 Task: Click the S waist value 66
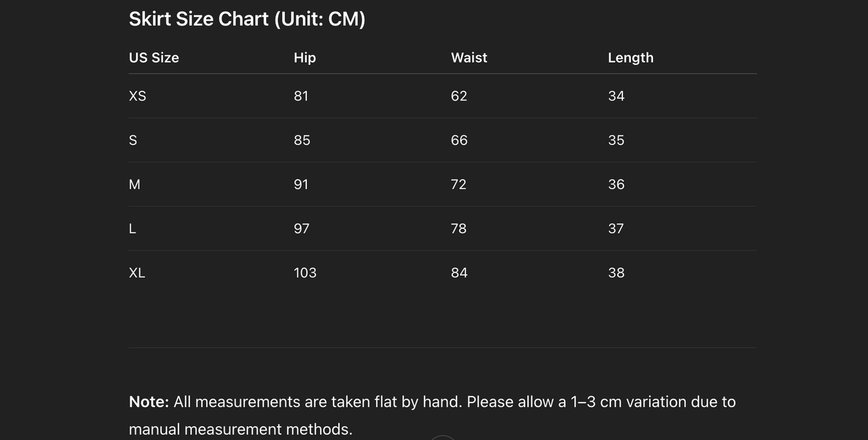tap(459, 140)
